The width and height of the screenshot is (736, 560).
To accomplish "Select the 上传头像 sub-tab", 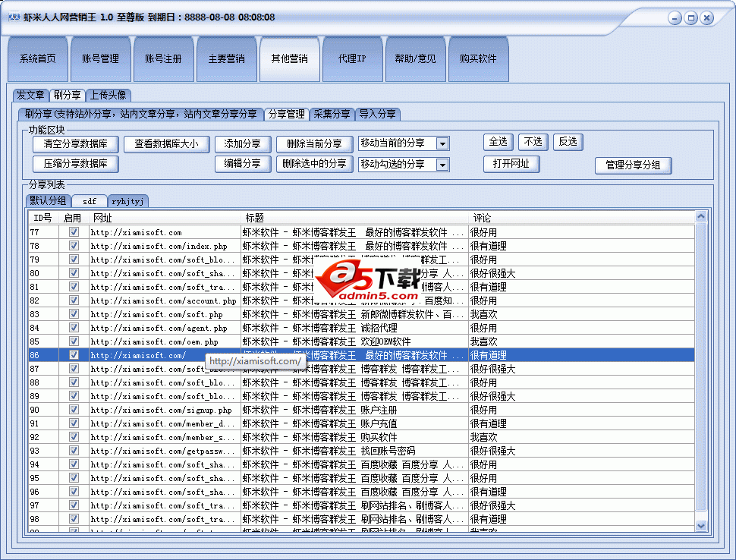I will click(108, 96).
